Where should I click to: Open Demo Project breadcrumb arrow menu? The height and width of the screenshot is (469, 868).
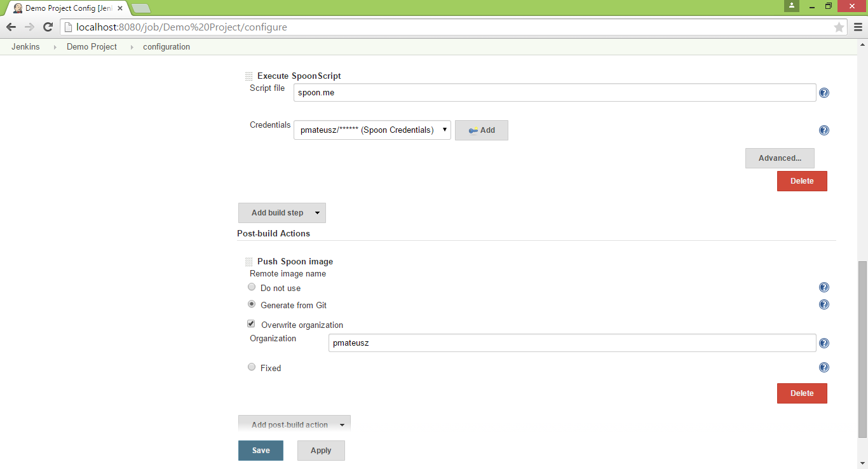tap(132, 47)
